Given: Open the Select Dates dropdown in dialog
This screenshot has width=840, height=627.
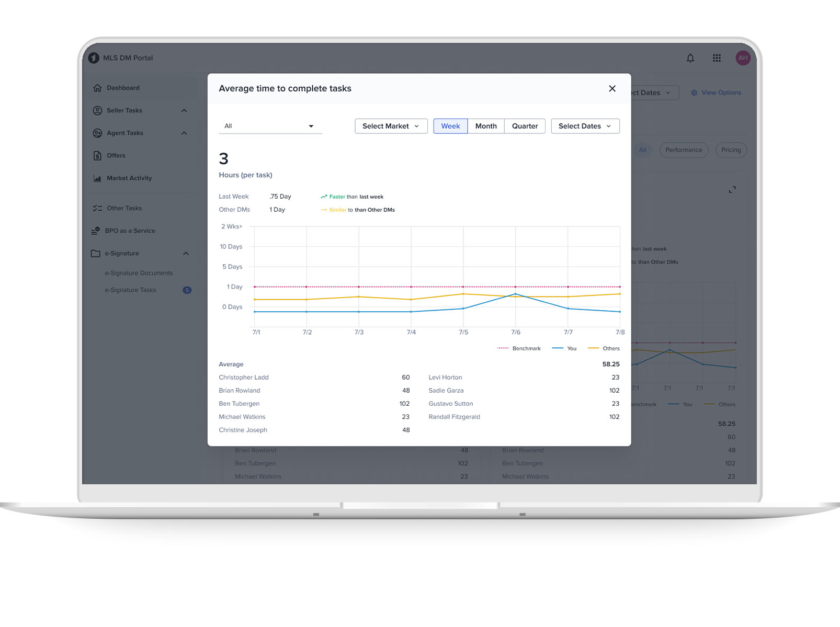Looking at the screenshot, I should tap(585, 126).
